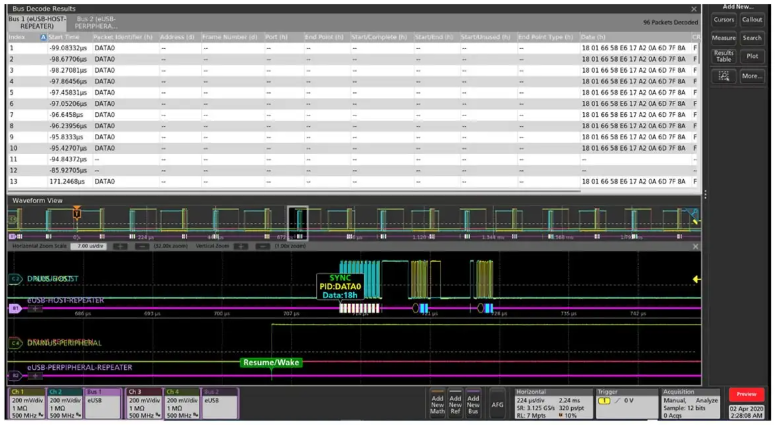Click the C3 handle in waveform overview
775x425 pixels.
[13, 218]
